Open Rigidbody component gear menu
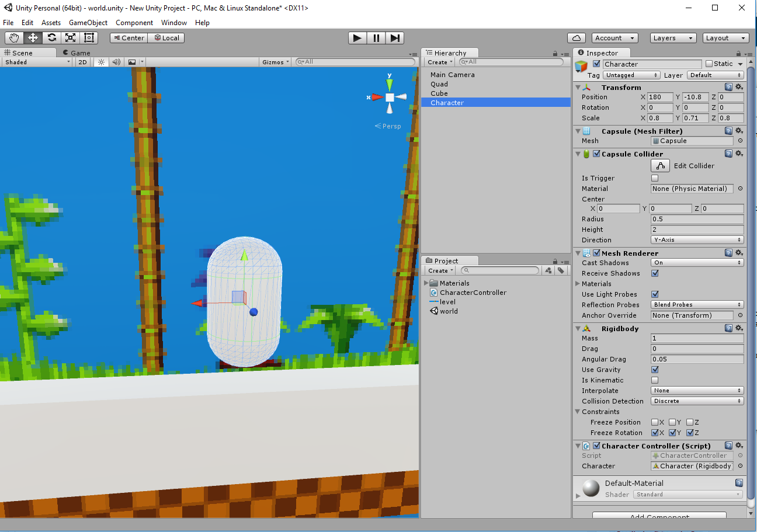 coord(739,328)
